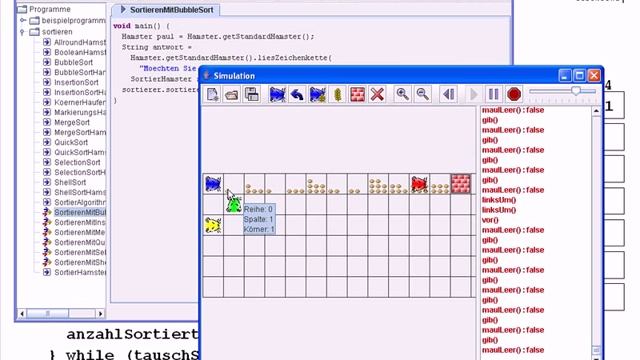Click the greyed-out play button
Viewport: 640px width, 360px height.
click(x=473, y=94)
